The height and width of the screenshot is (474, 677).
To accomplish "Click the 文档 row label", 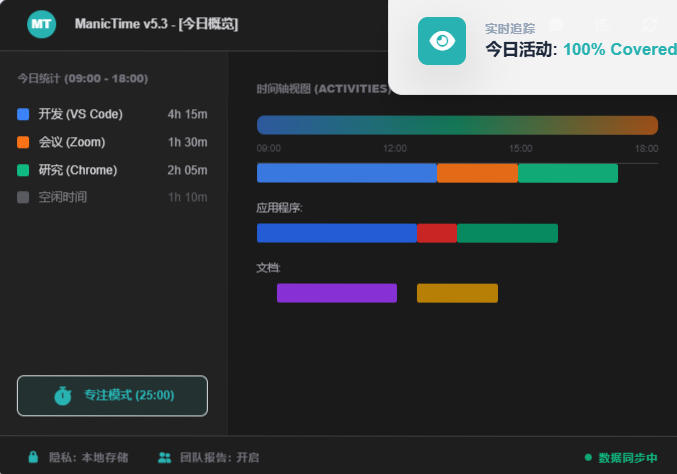I will [x=268, y=268].
